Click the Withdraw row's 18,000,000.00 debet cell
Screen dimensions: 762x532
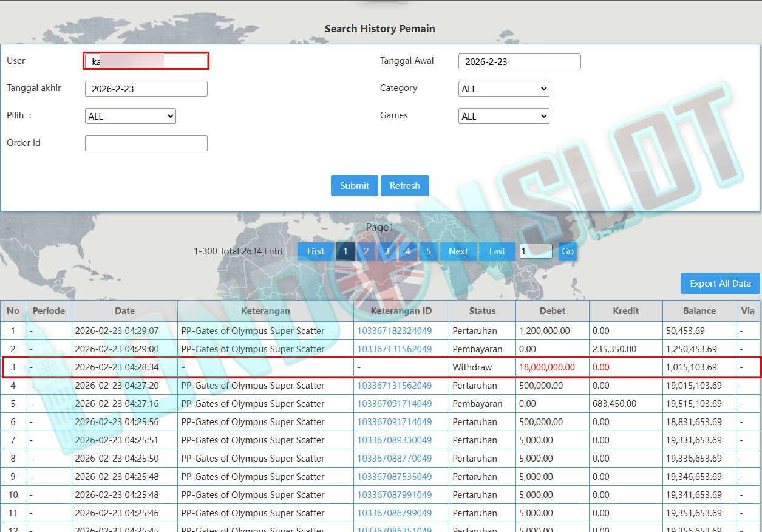pos(547,367)
